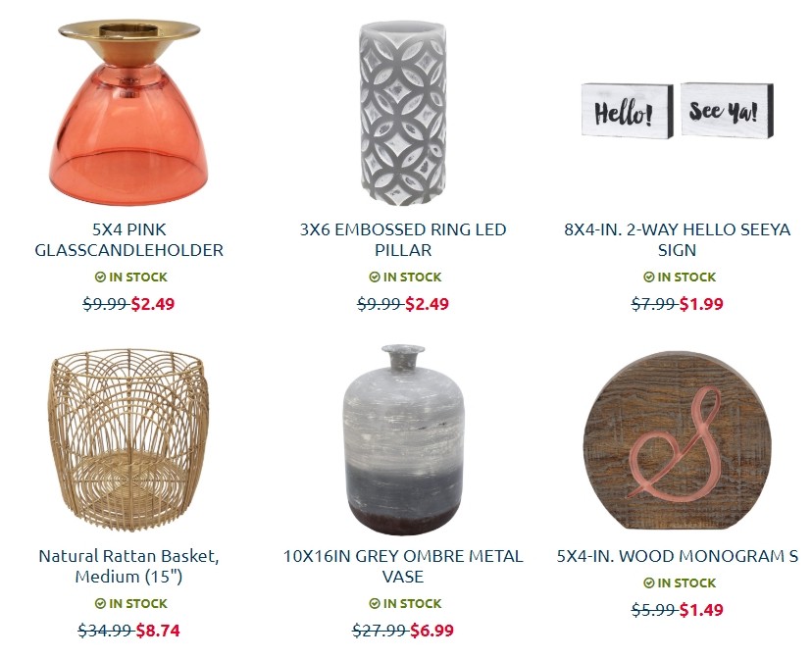Viewport: 812px width, 658px height.
Task: Click the in-stock checkmark icon under LED pillar
Action: [375, 277]
